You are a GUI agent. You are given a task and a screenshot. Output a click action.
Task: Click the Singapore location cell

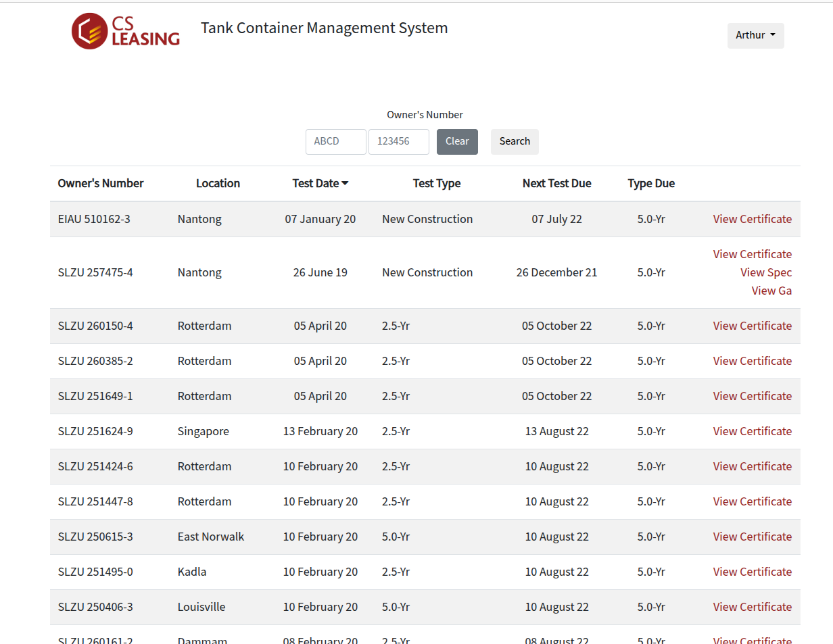click(x=204, y=431)
